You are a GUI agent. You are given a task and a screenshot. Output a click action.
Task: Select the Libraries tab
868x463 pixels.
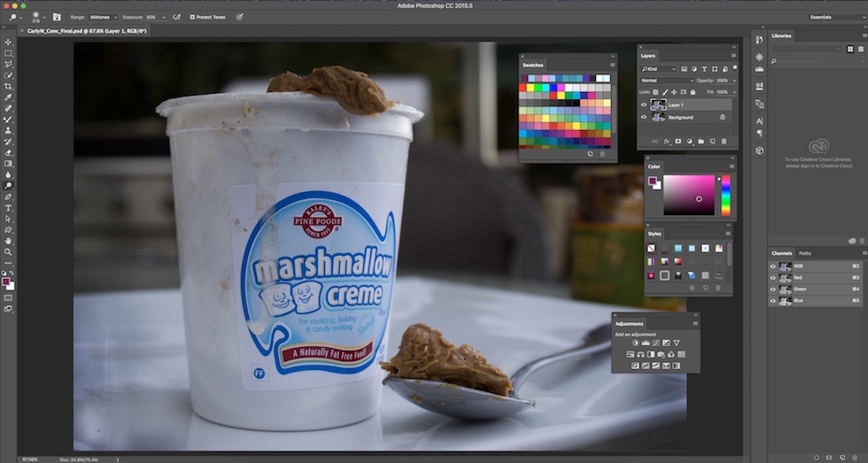pyautogui.click(x=781, y=35)
